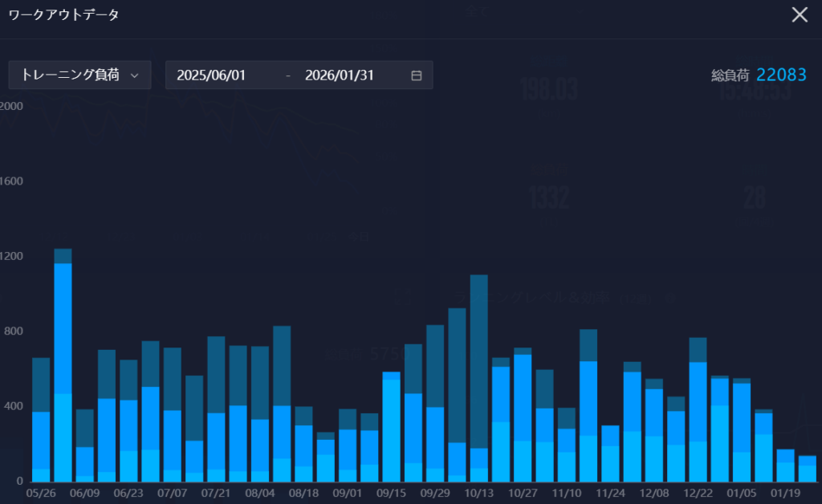The height and width of the screenshot is (504, 822).
Task: Select the bar for week 10/27
Action: 523,417
